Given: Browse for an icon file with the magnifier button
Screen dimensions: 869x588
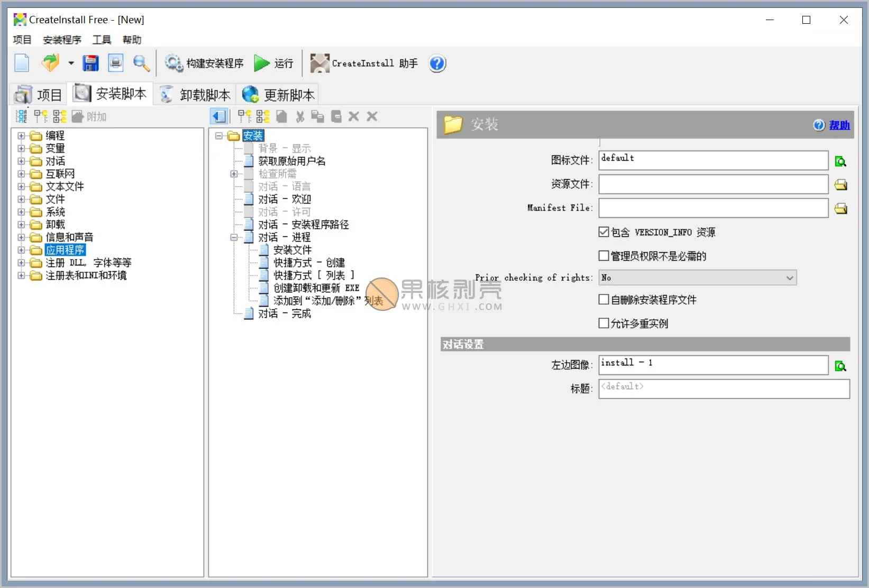Looking at the screenshot, I should 840,161.
